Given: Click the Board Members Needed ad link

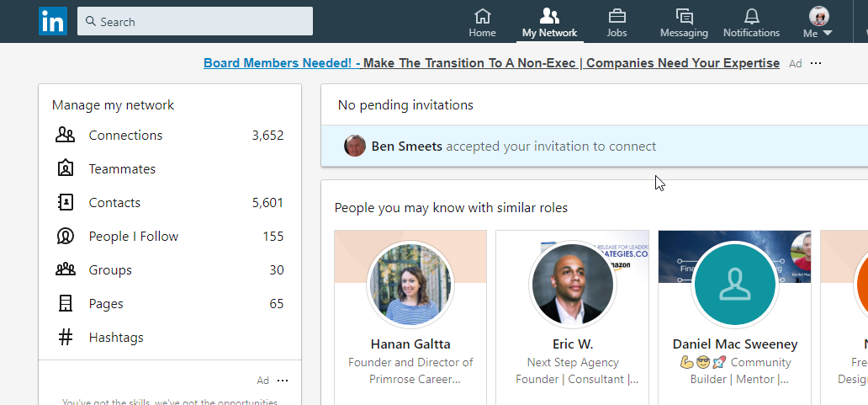Looking at the screenshot, I should 491,63.
